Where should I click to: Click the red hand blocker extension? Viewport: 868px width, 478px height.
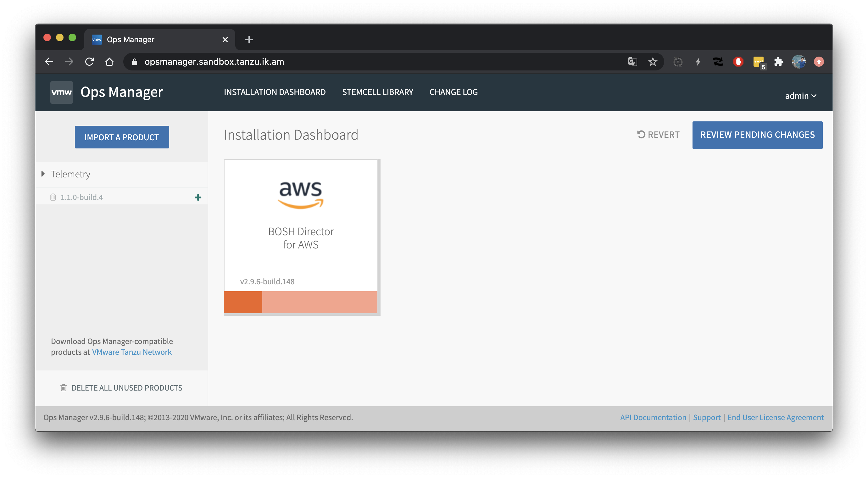coord(738,62)
